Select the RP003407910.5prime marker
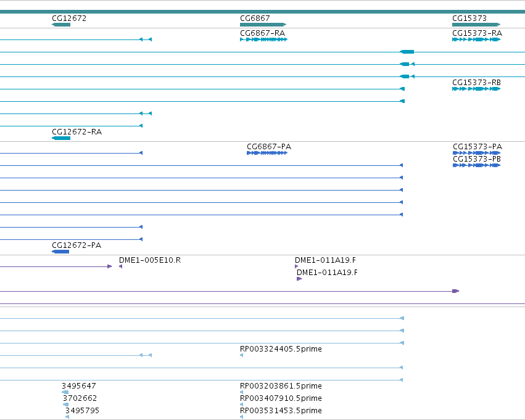This screenshot has height=420, width=525. click(x=241, y=405)
